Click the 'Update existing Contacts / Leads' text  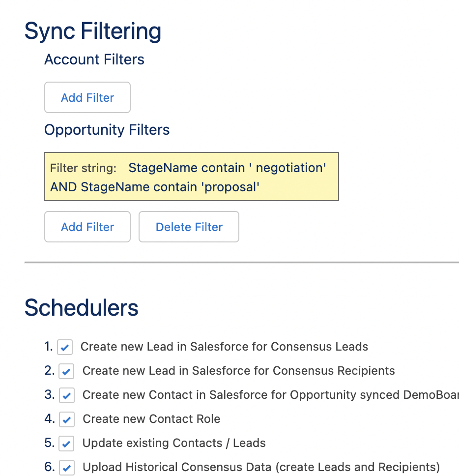coord(173,443)
